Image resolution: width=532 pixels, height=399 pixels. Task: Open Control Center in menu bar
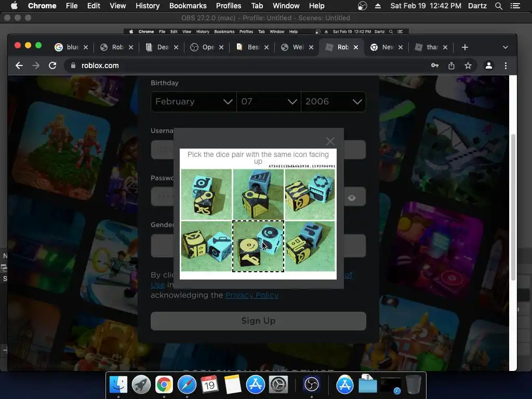pos(515,6)
